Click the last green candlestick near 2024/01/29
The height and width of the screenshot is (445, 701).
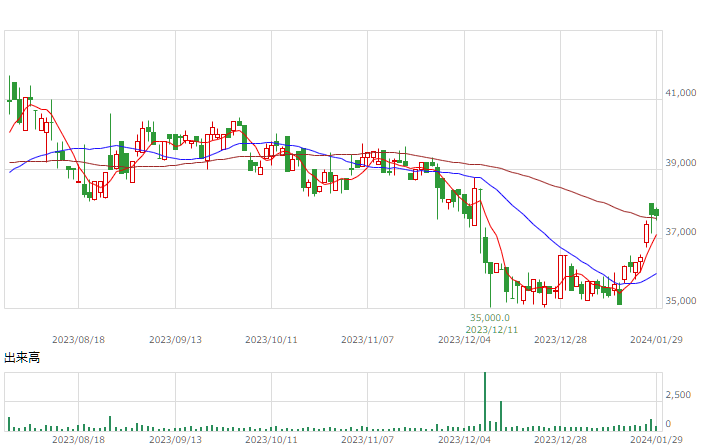656,213
